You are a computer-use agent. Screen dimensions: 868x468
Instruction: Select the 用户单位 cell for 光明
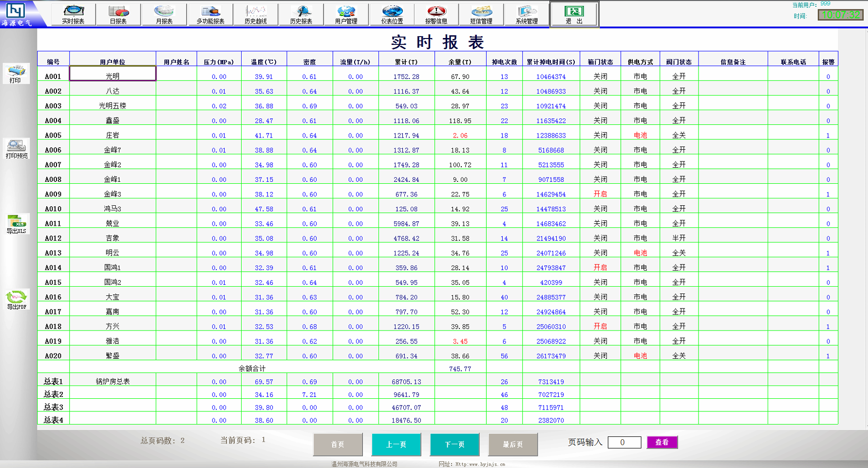[x=113, y=74]
